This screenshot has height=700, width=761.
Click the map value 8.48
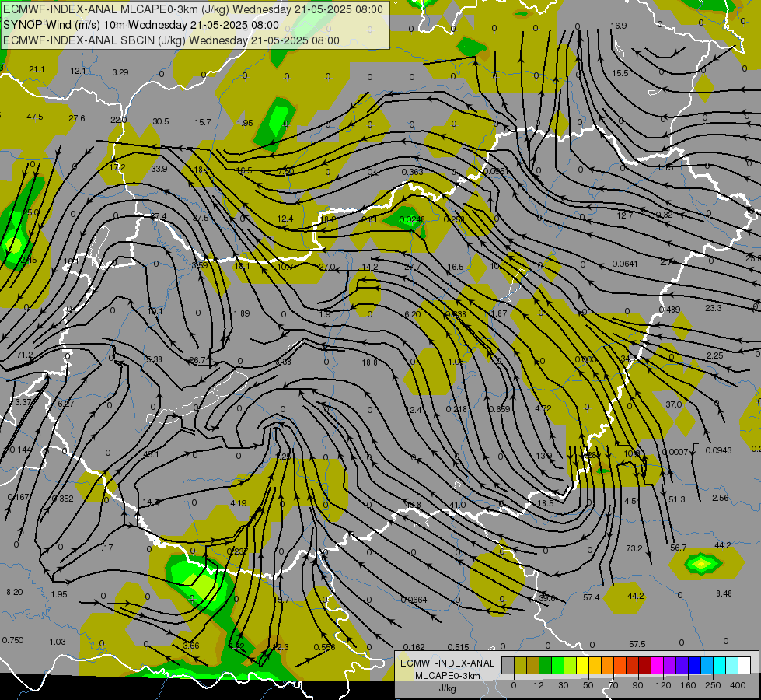pos(724,593)
